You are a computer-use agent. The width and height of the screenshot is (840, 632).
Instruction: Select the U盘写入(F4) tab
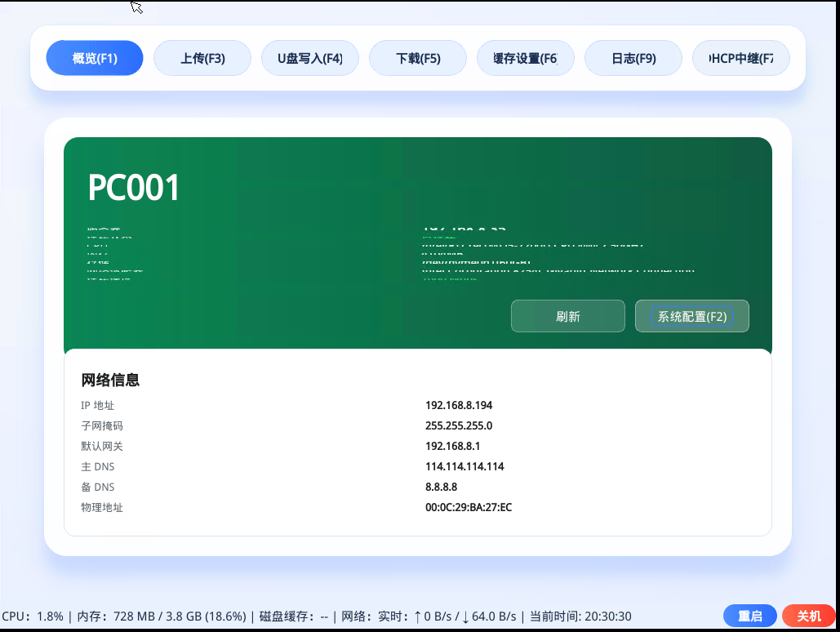310,58
